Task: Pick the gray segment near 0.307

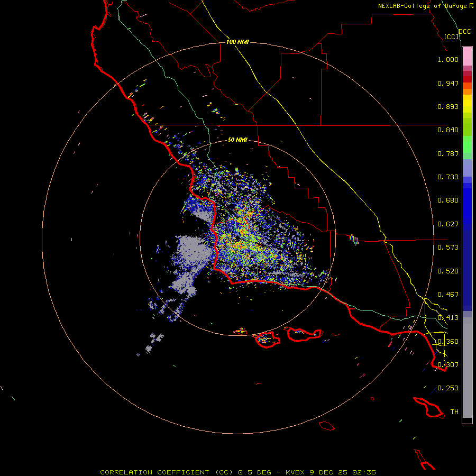Action: [467, 368]
